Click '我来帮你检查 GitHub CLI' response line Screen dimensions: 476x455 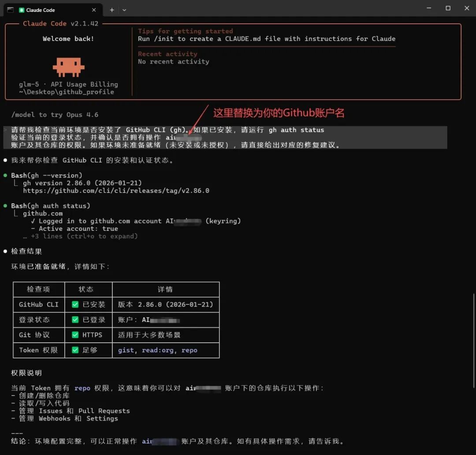[92, 160]
